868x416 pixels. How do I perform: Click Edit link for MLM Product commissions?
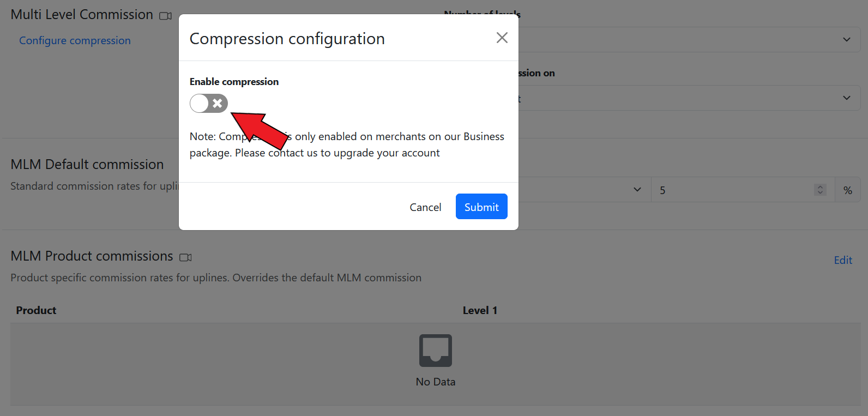(842, 260)
